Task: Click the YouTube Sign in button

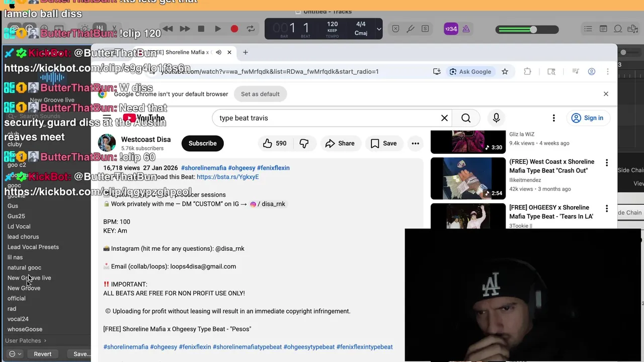Action: pos(588,118)
